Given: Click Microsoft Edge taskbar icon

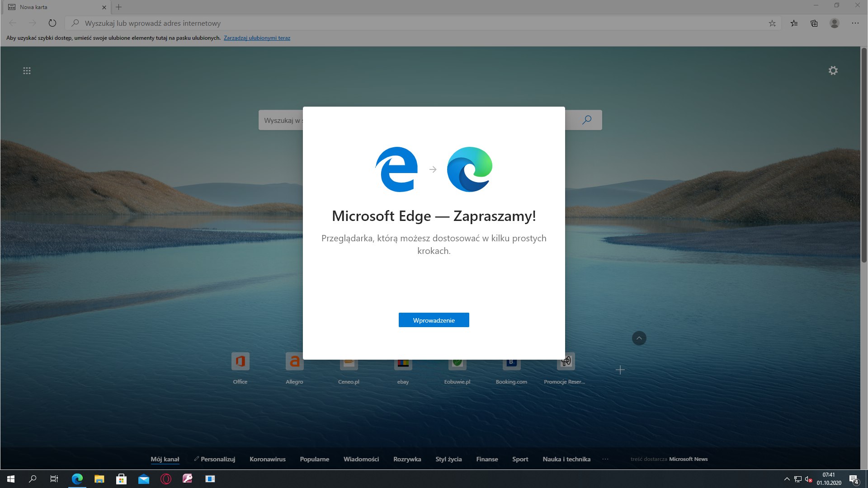Looking at the screenshot, I should coord(77,479).
